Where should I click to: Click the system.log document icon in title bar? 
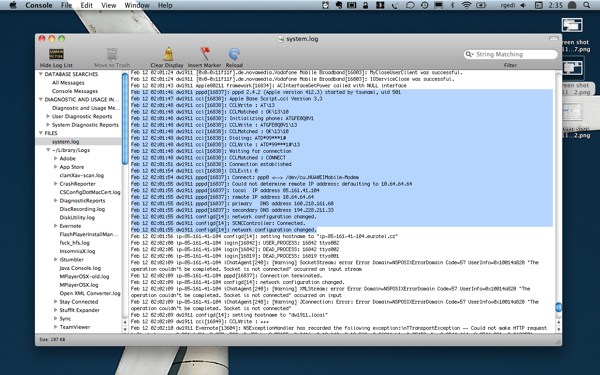pyautogui.click(x=280, y=39)
